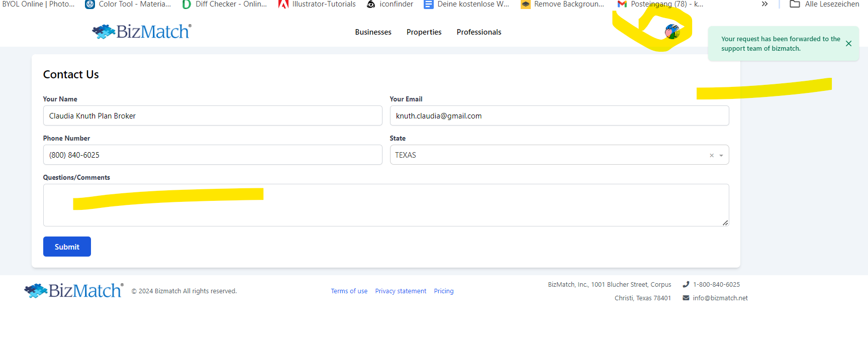Open the Alle Lesezeichen folder
This screenshot has width=868, height=354.
click(x=824, y=4)
